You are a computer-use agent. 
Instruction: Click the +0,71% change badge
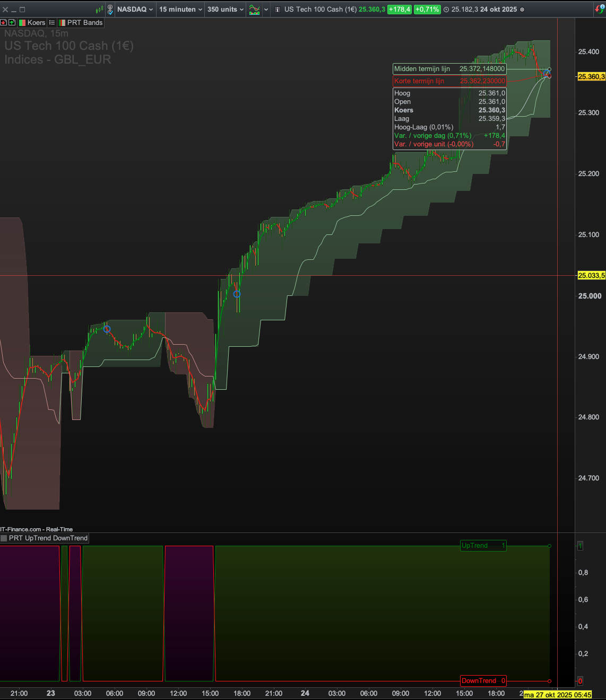pyautogui.click(x=427, y=10)
